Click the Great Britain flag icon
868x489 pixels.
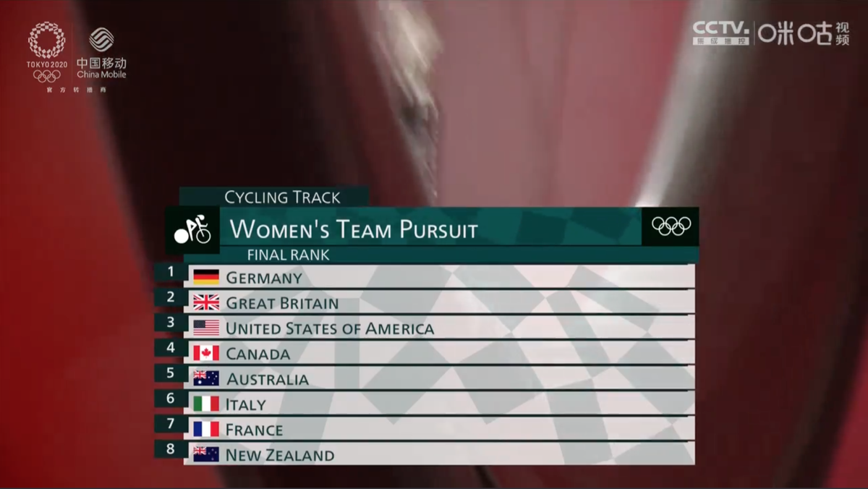pos(206,302)
